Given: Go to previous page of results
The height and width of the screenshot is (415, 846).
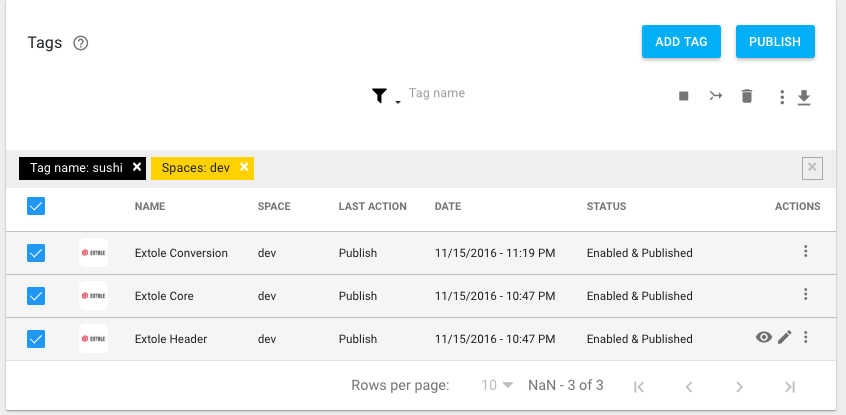Looking at the screenshot, I should pyautogui.click(x=689, y=386).
